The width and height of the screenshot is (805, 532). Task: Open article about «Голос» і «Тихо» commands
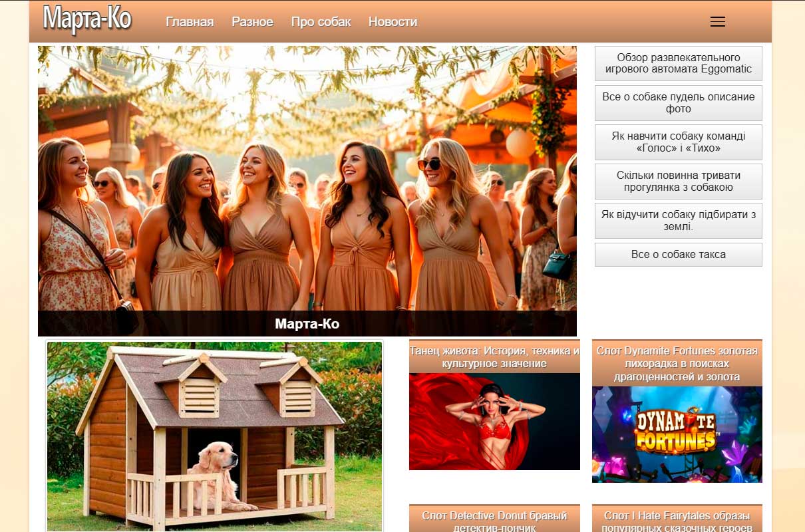pyautogui.click(x=678, y=142)
